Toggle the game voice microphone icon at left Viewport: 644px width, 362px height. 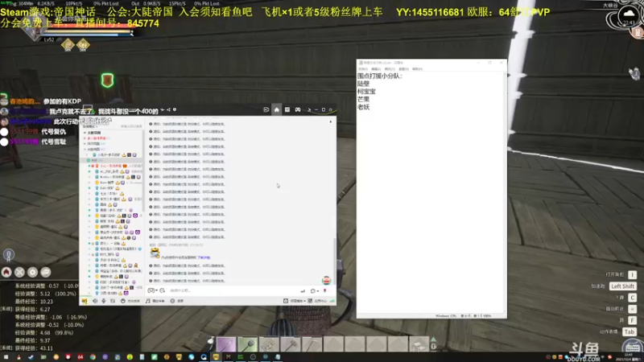tap(9, 255)
